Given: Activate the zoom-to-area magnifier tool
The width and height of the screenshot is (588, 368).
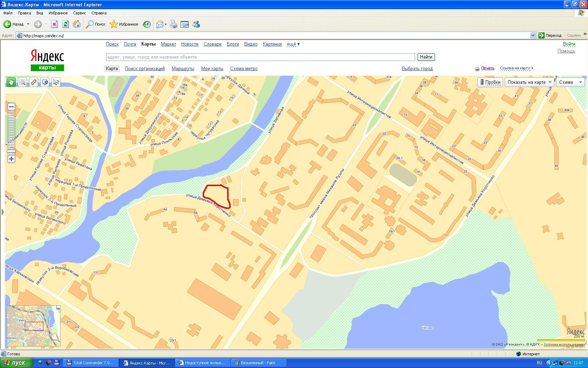Looking at the screenshot, I should point(22,82).
